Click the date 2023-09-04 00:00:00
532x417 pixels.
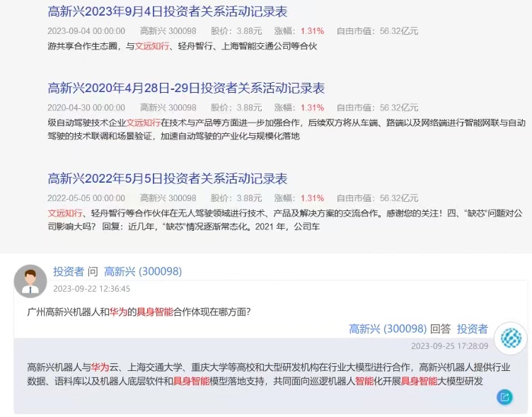[86, 31]
